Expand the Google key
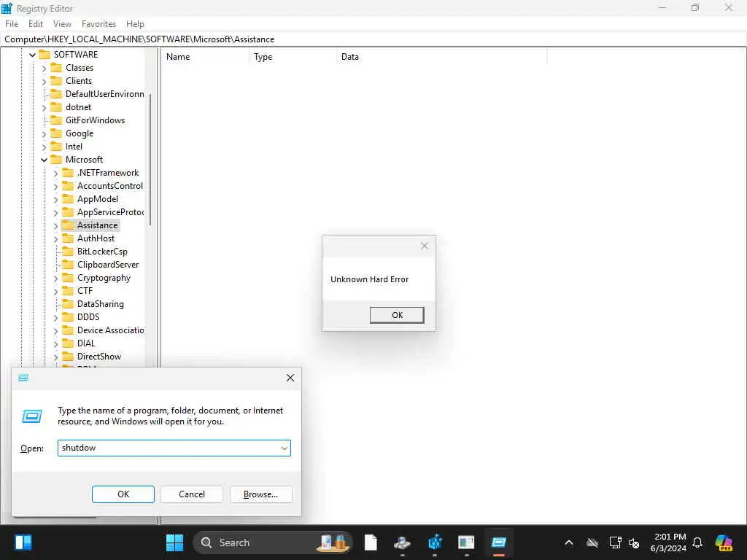747x560 pixels. 44,134
